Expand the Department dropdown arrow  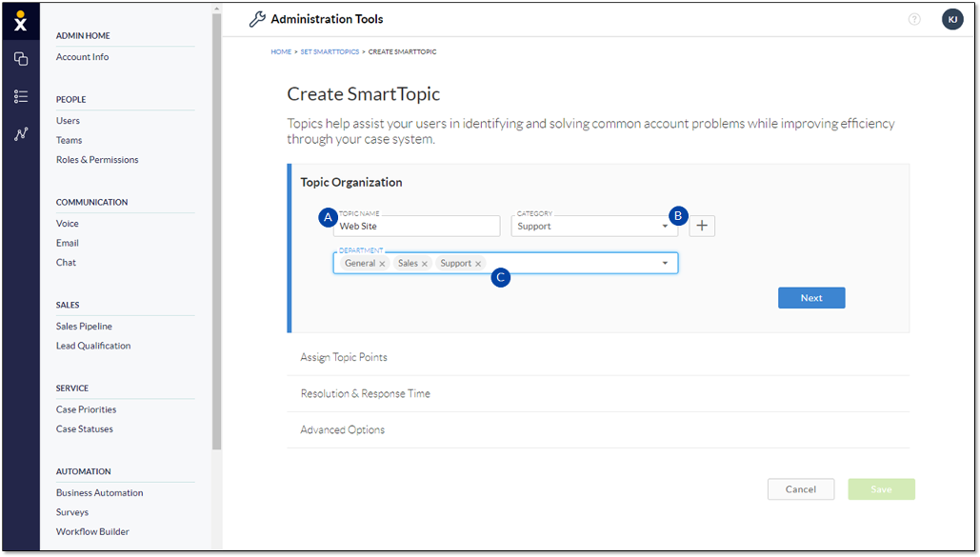pos(665,264)
